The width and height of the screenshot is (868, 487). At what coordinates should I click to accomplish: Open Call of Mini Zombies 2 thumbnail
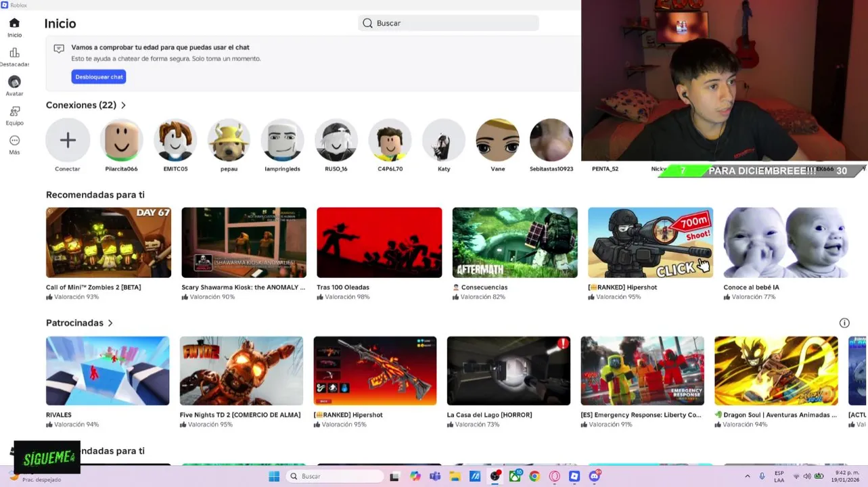(x=108, y=242)
